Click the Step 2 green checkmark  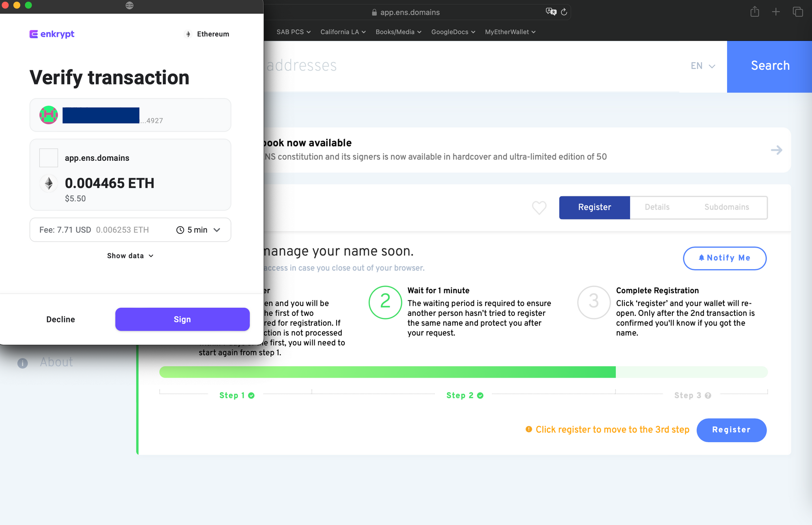[x=480, y=395]
